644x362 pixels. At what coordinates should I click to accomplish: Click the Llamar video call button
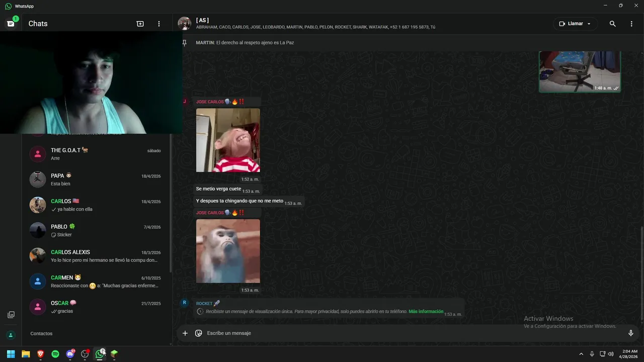pos(571,24)
